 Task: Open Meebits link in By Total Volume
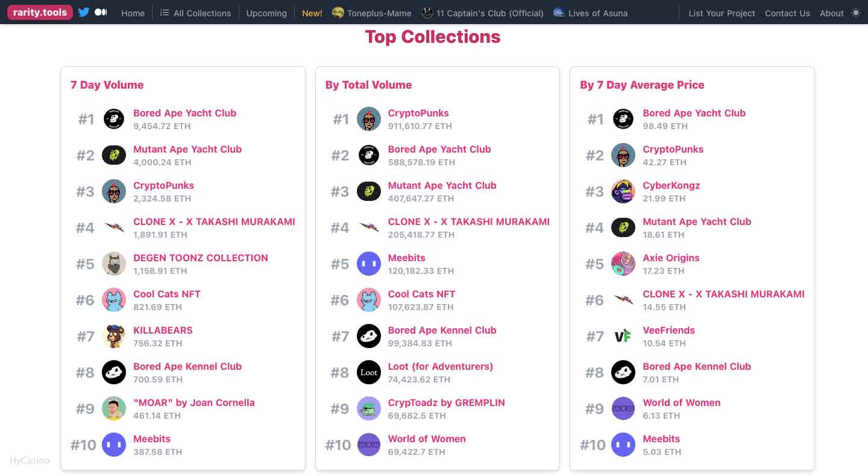(407, 258)
